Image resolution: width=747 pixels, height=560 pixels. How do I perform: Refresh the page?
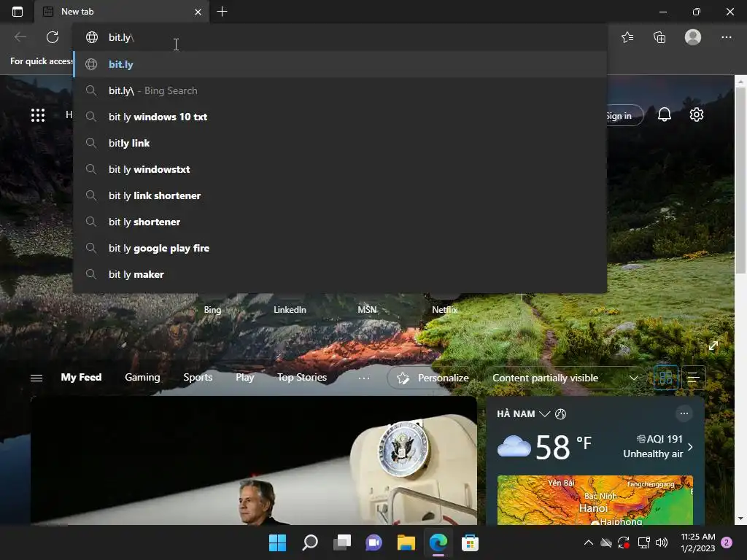click(x=53, y=37)
